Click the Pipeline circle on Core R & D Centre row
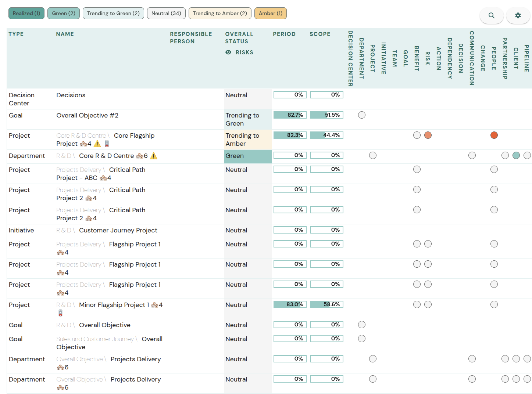 pos(527,155)
